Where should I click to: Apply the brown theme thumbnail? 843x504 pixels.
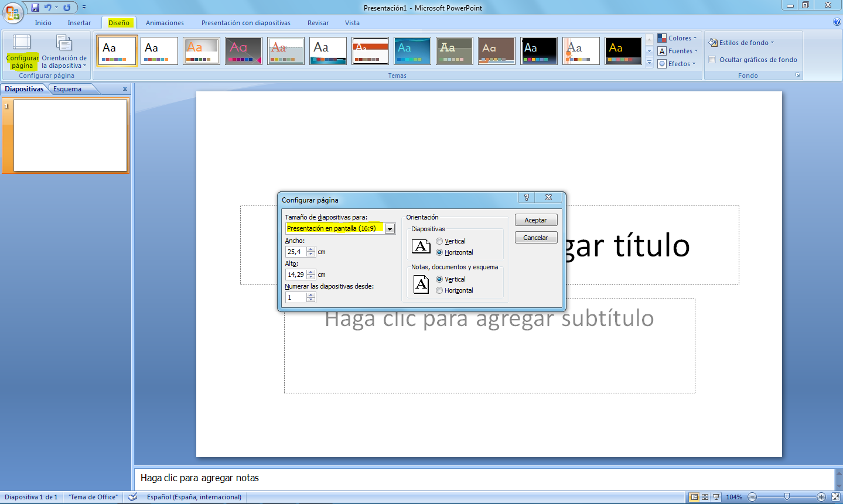tap(497, 51)
